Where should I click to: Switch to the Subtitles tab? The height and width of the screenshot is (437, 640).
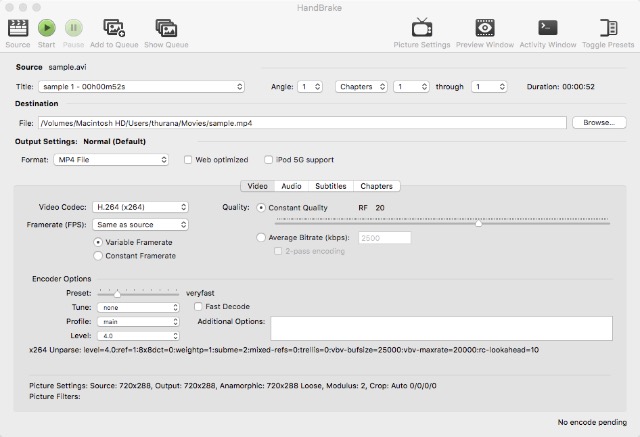tap(330, 186)
